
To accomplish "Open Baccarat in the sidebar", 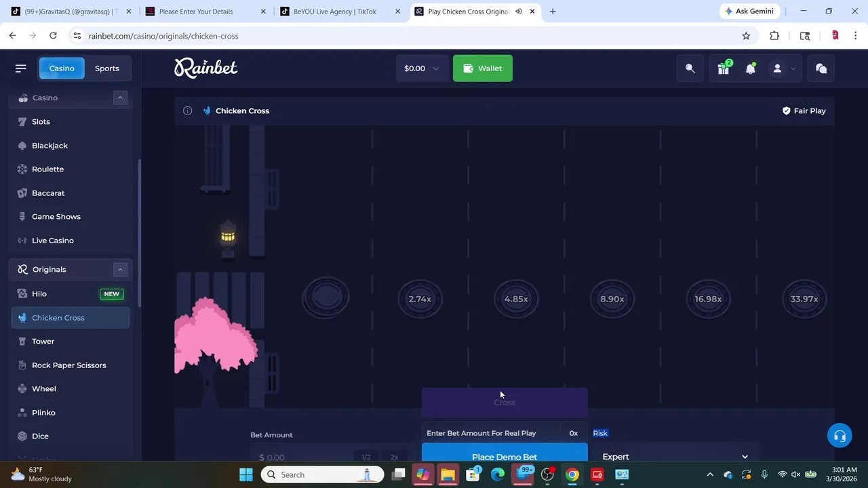I will [x=71, y=193].
